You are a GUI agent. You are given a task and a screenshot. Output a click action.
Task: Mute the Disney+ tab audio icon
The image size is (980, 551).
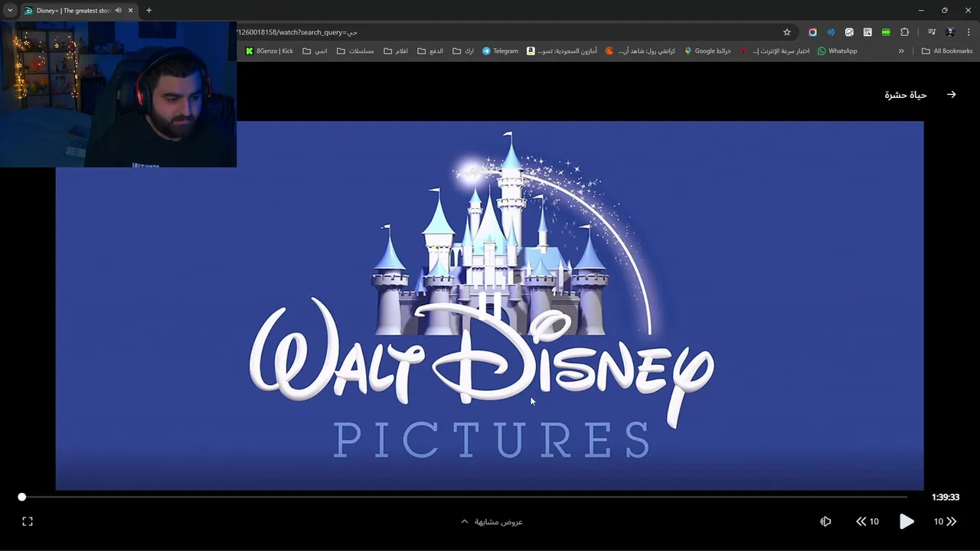[118, 11]
